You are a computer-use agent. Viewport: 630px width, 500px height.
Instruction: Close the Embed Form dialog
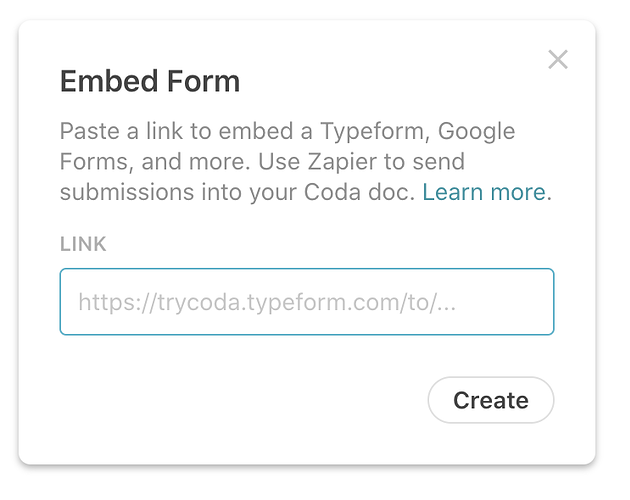pyautogui.click(x=558, y=60)
